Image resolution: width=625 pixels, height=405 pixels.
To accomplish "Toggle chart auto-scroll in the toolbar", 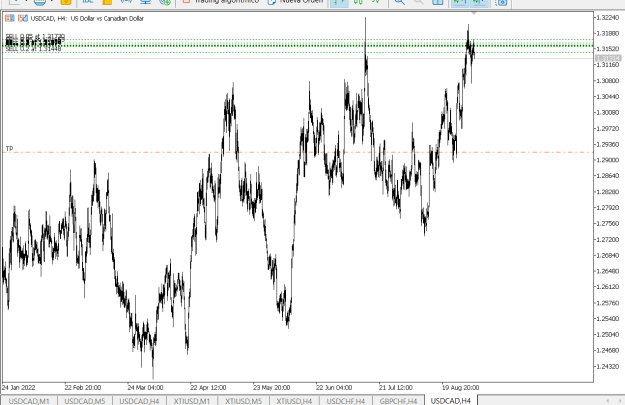I will point(460,2).
